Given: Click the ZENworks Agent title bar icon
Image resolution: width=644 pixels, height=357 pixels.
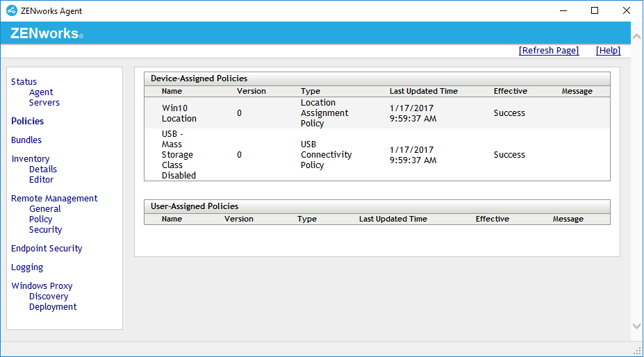Looking at the screenshot, I should [x=12, y=10].
